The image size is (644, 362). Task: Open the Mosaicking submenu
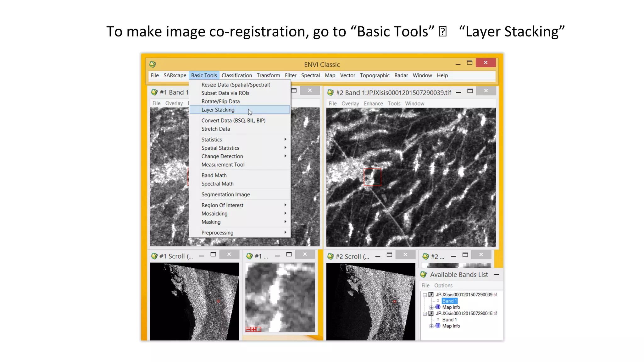240,213
